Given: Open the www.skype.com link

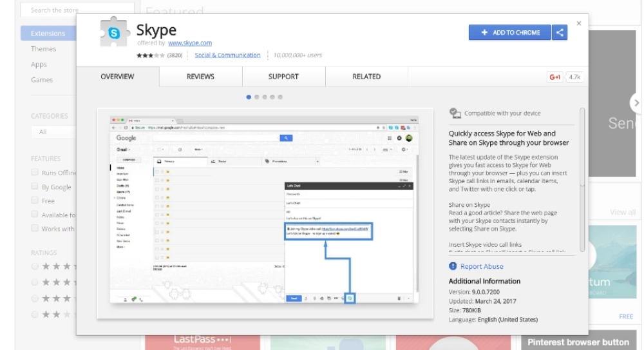Looking at the screenshot, I should [x=189, y=43].
